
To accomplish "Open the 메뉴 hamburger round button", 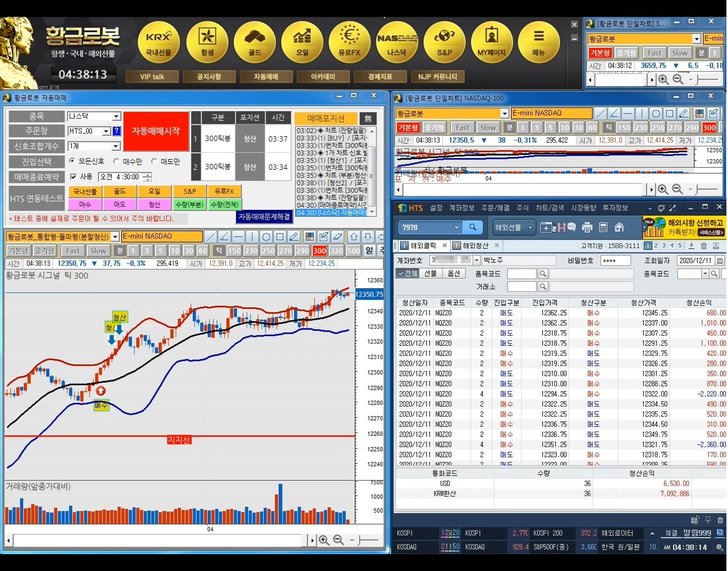I will pyautogui.click(x=539, y=42).
